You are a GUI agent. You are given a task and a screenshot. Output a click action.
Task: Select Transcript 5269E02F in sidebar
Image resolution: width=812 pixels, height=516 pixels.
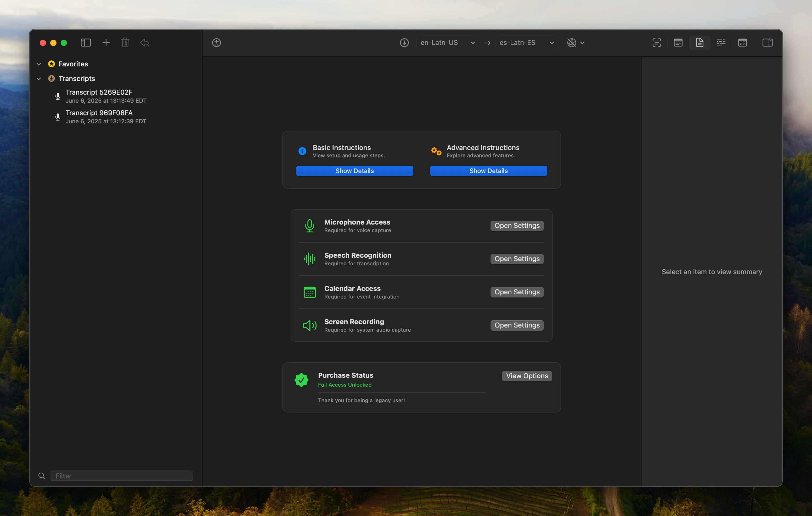click(99, 96)
